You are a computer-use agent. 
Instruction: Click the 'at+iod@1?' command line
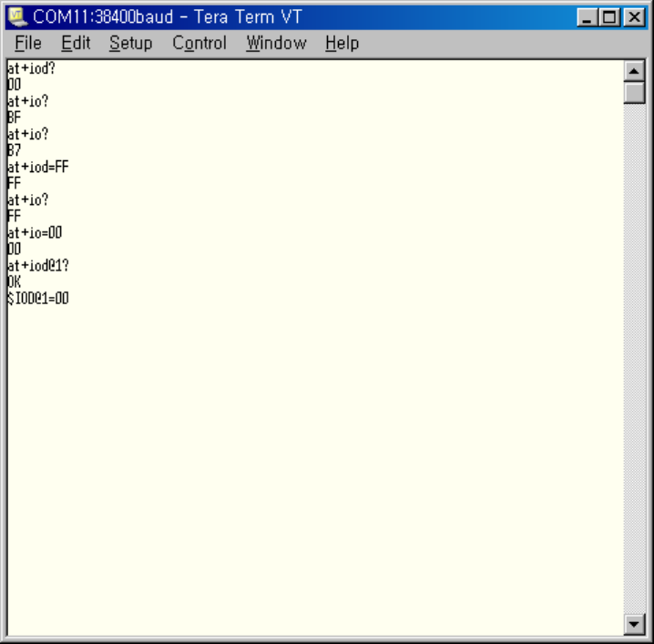(38, 266)
